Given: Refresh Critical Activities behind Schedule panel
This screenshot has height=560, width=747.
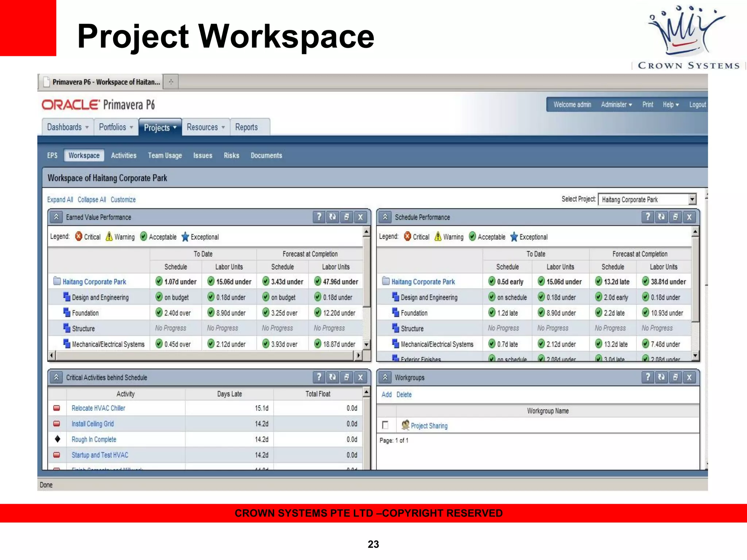Looking at the screenshot, I should point(333,377).
